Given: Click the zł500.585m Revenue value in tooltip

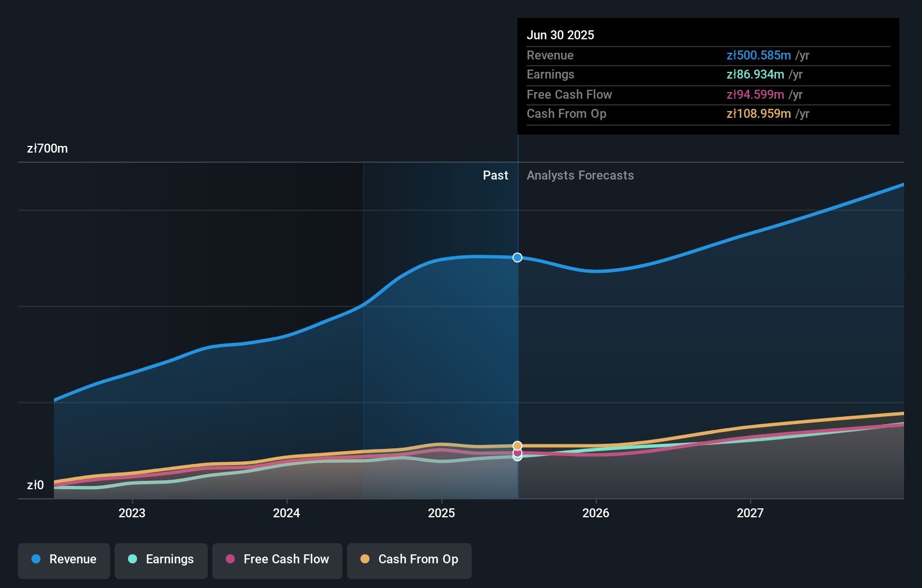Looking at the screenshot, I should (x=759, y=56).
